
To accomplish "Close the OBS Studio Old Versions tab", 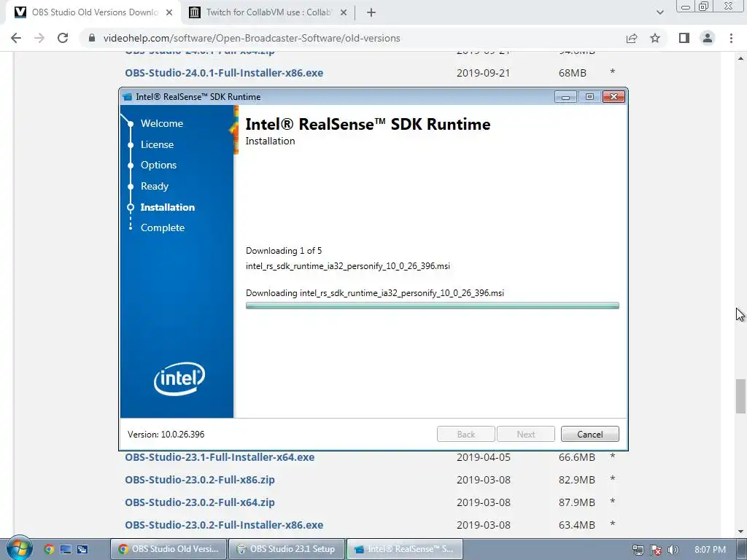I will pyautogui.click(x=169, y=12).
